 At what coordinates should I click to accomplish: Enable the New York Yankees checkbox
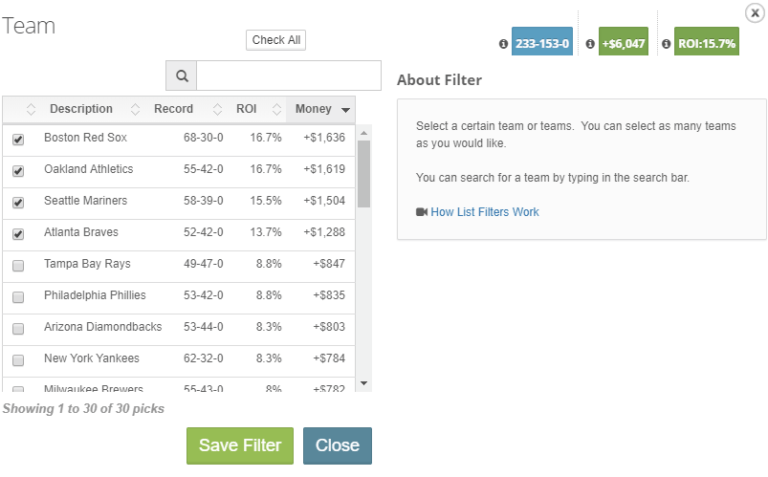click(x=18, y=360)
